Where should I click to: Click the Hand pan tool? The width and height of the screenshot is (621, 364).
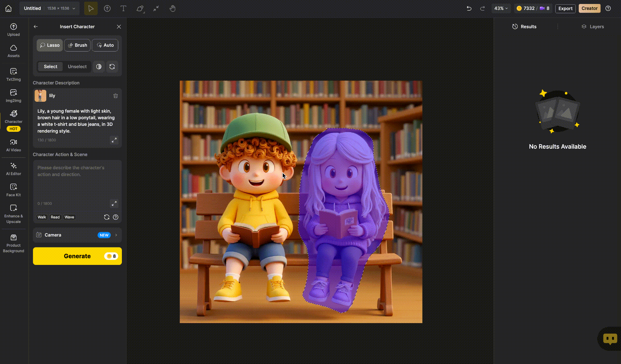[x=172, y=9]
